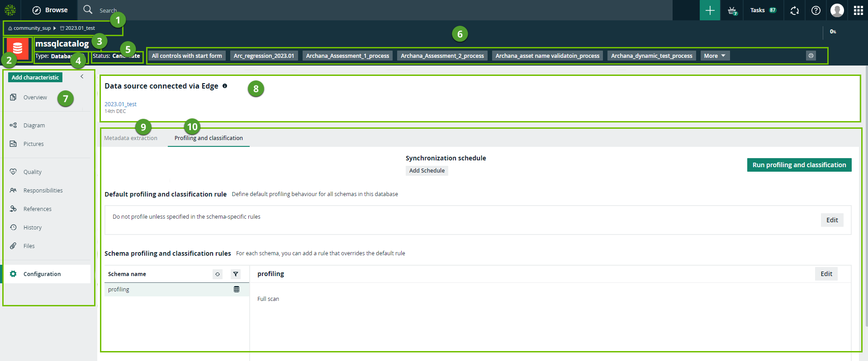Click the green plus create button
Screen dimensions: 868x361
(710, 10)
